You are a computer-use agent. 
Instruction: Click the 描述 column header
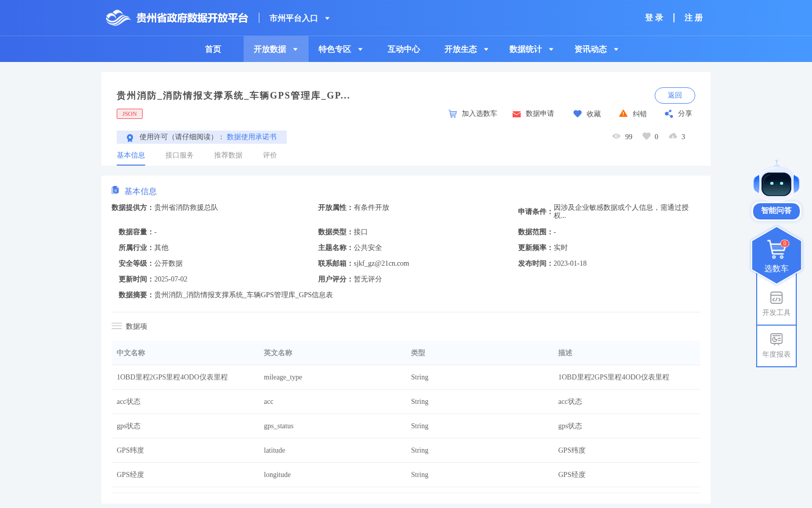point(565,353)
